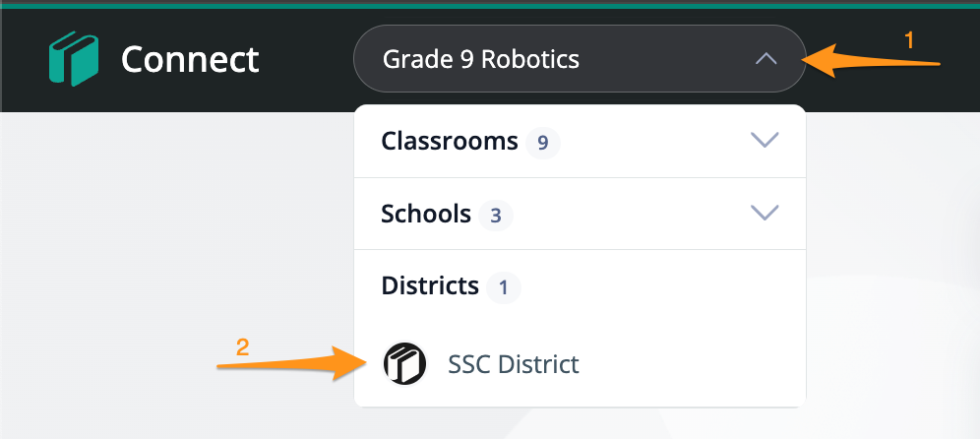The height and width of the screenshot is (439, 980).
Task: Click the Schools count badge showing 3
Action: click(x=496, y=215)
